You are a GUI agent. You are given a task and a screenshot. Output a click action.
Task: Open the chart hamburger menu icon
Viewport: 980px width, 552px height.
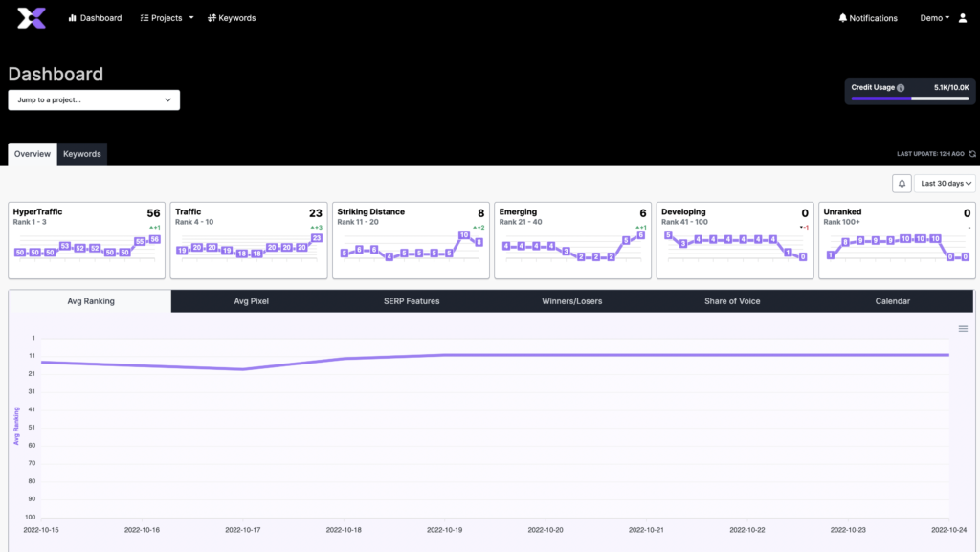[963, 329]
